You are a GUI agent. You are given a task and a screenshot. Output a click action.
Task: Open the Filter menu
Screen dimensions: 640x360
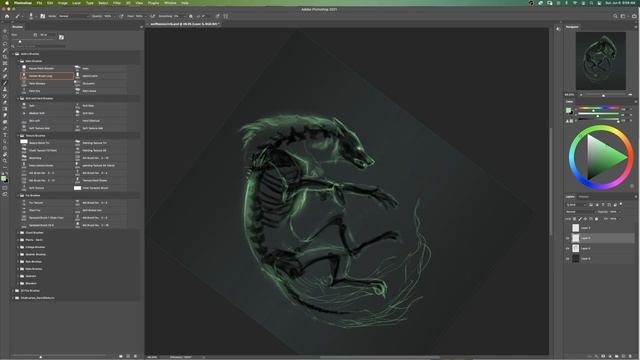[x=117, y=3]
